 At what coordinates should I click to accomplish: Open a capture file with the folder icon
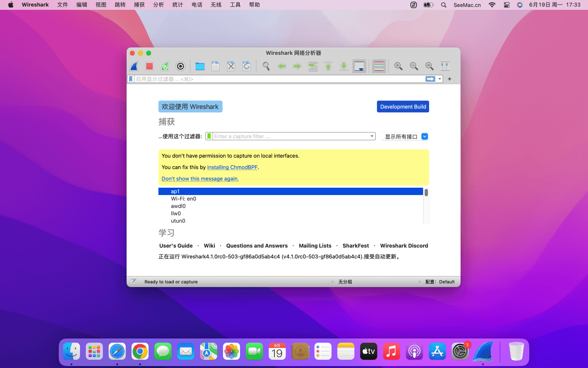[200, 66]
